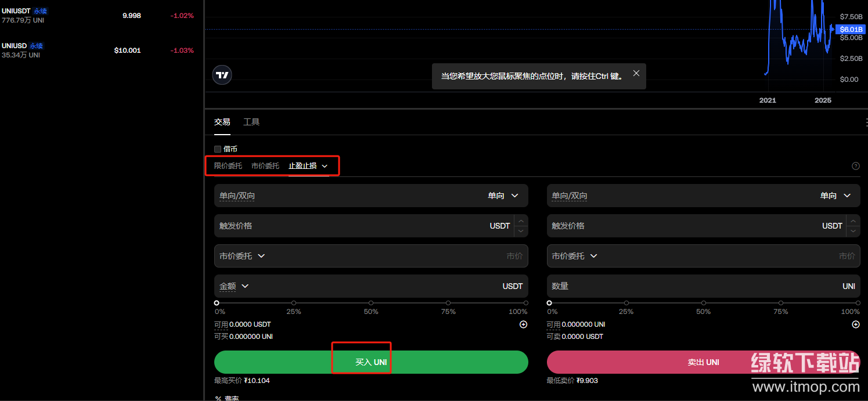Increase sell-side trigger price with up stepper
The image size is (868, 401).
pyautogui.click(x=853, y=221)
